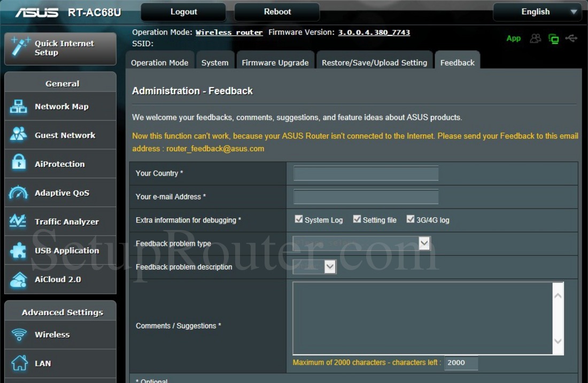Click comments box scroll up arrow
Image resolution: width=588 pixels, height=383 pixels.
[558, 296]
